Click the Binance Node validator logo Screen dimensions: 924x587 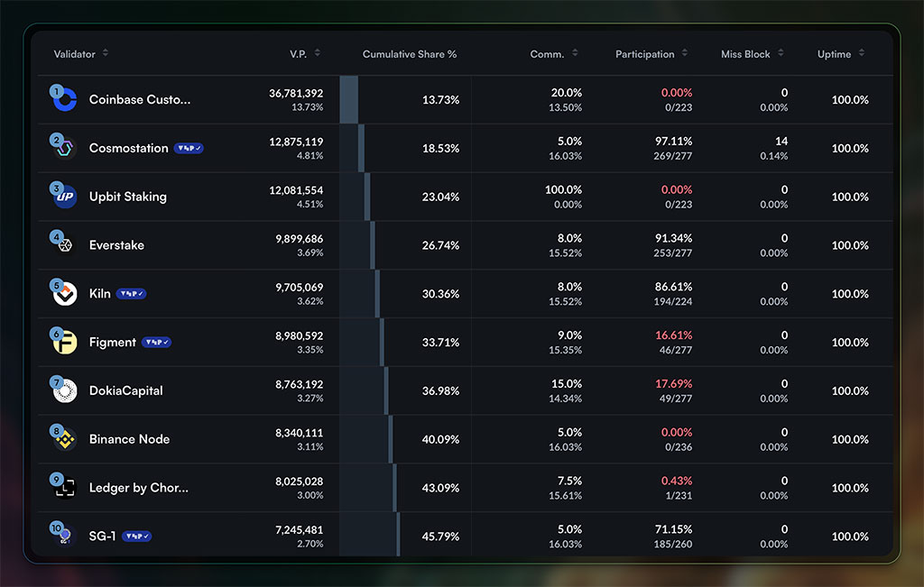point(65,439)
